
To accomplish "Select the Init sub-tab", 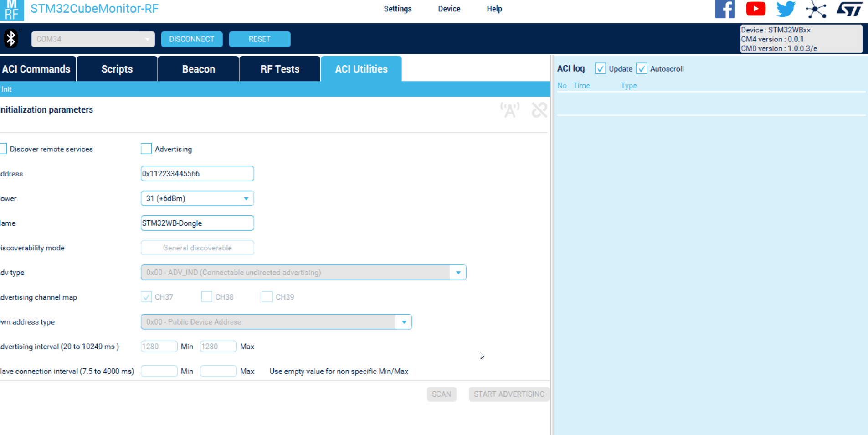I will [x=6, y=89].
